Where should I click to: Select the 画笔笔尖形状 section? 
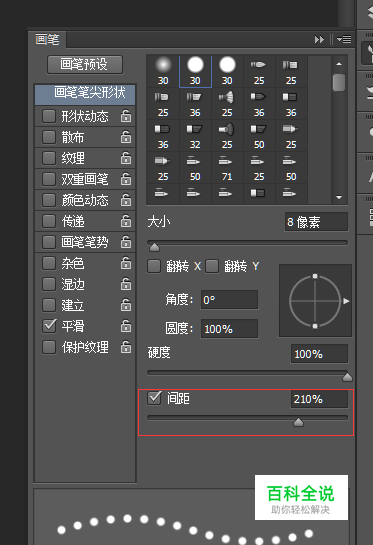point(85,94)
